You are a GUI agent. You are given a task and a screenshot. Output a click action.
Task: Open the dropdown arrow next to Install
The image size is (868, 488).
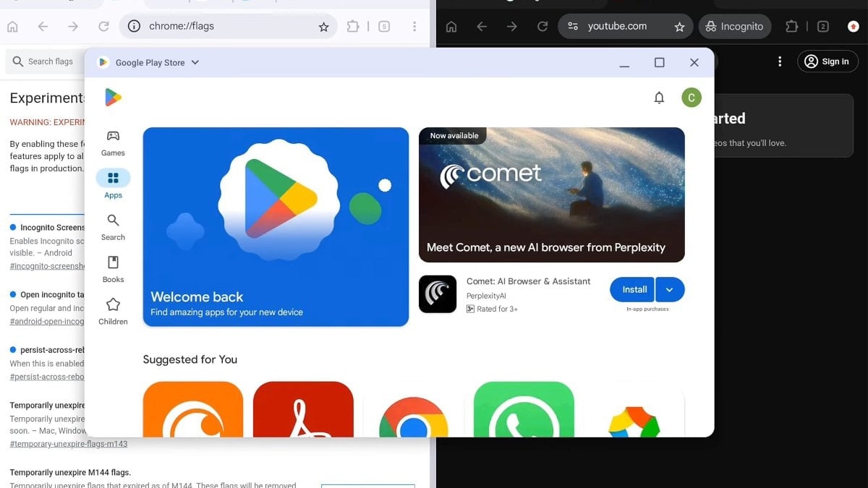click(x=669, y=289)
